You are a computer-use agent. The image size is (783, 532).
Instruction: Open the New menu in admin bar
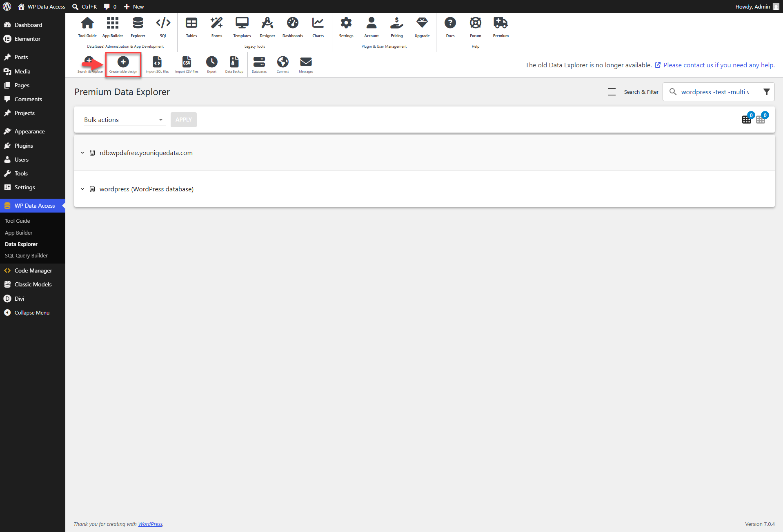(x=134, y=7)
